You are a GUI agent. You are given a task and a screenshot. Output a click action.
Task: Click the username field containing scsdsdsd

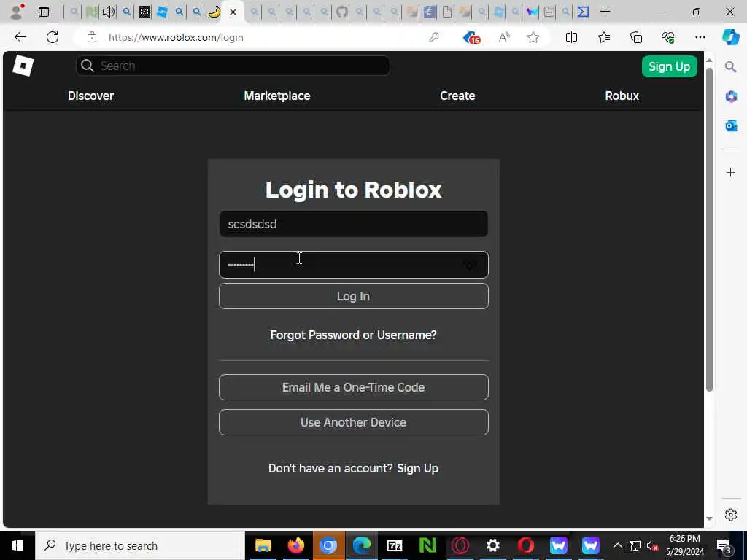point(354,224)
